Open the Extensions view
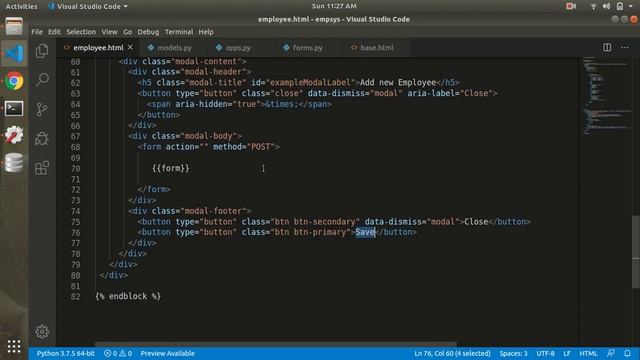 click(x=42, y=167)
